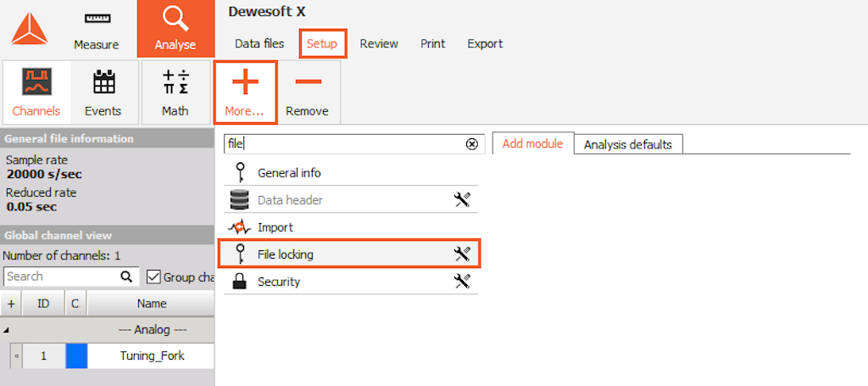The image size is (868, 386).
Task: Select the Security padlock module
Action: click(350, 282)
